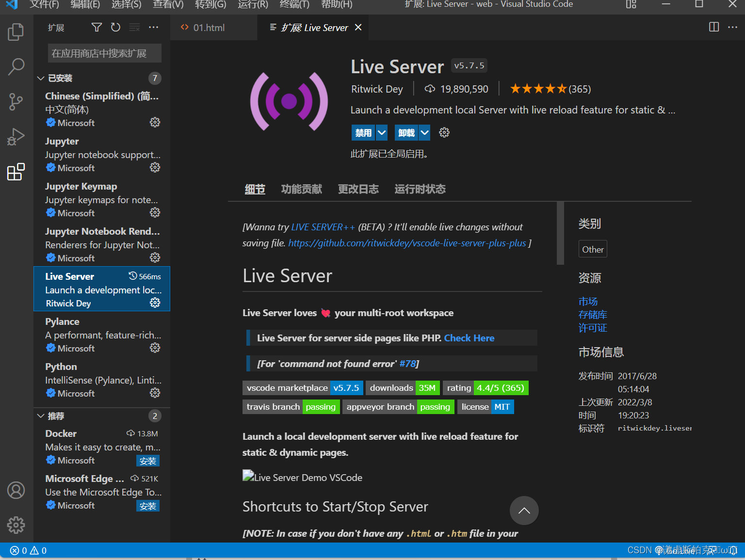
Task: Select the 功能贡献 tab
Action: [301, 189]
